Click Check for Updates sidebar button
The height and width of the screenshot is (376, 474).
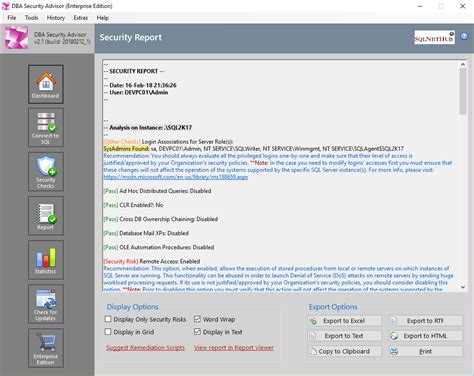46,304
